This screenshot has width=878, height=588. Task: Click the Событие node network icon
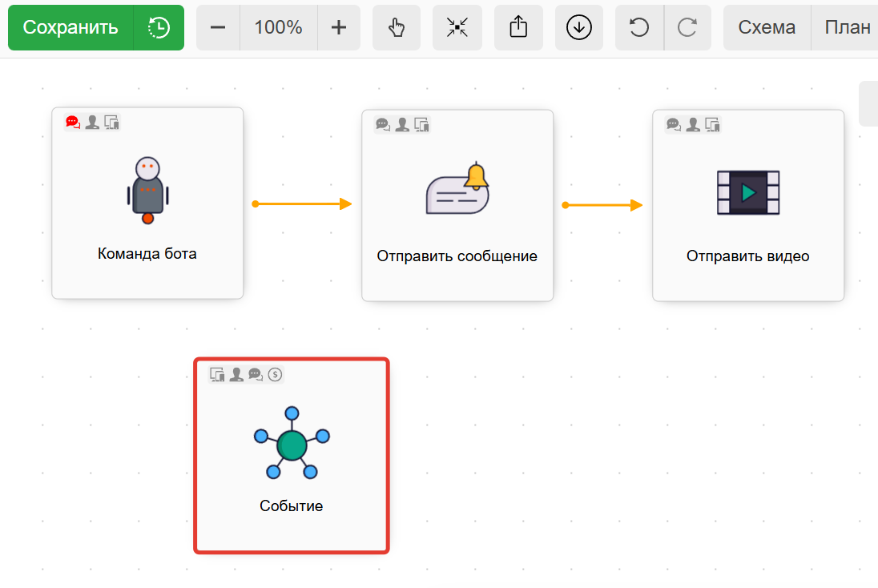292,444
